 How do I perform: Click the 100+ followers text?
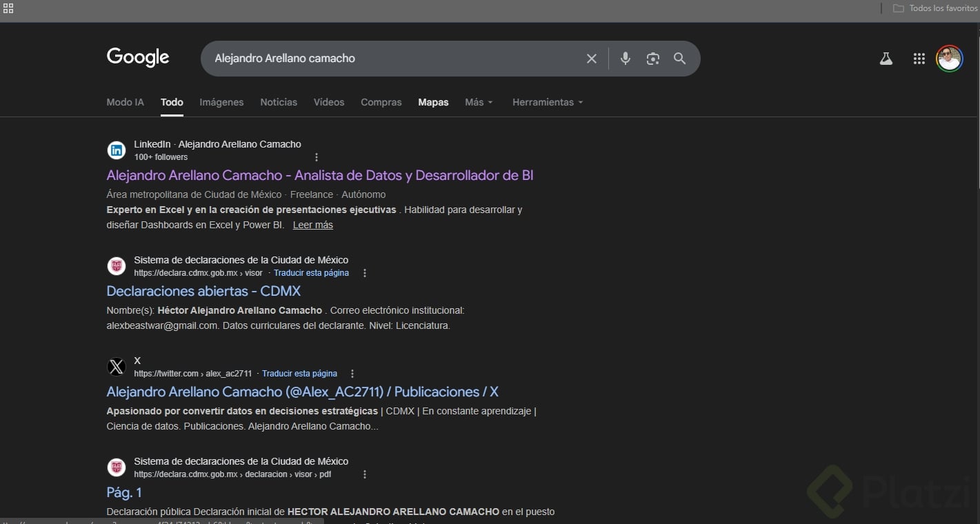click(x=161, y=157)
